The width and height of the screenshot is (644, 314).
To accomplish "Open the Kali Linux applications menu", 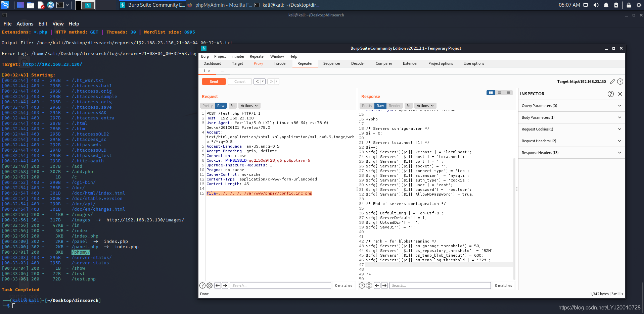I will 5,5.
